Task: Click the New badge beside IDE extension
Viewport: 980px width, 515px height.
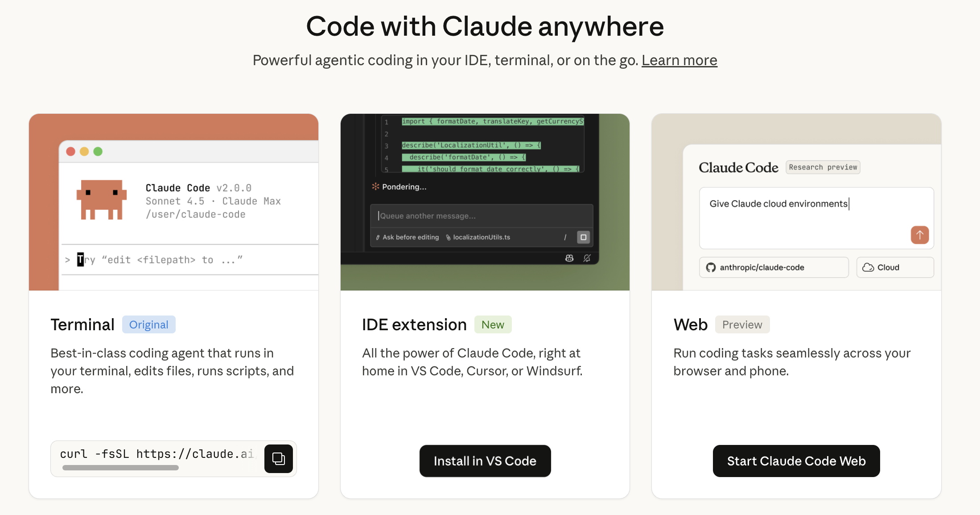Action: tap(493, 324)
